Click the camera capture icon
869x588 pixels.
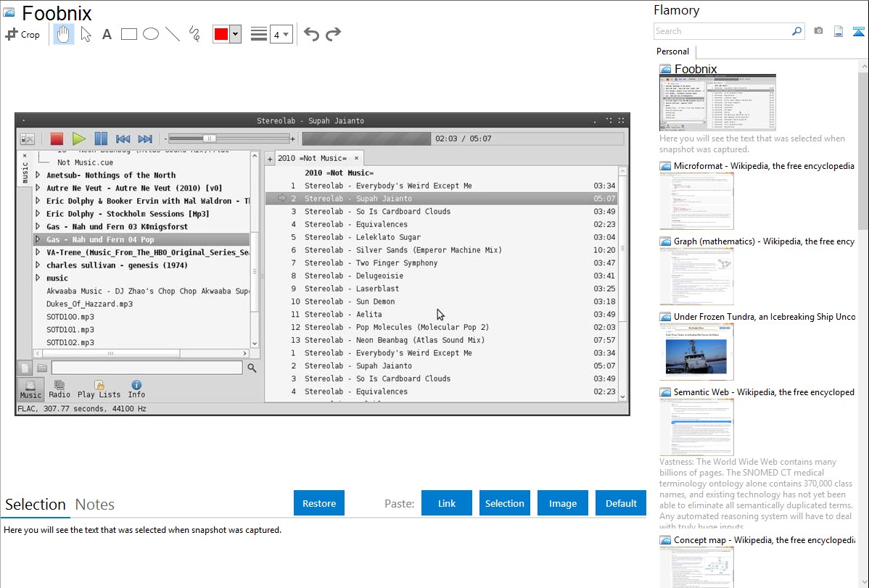click(x=818, y=31)
